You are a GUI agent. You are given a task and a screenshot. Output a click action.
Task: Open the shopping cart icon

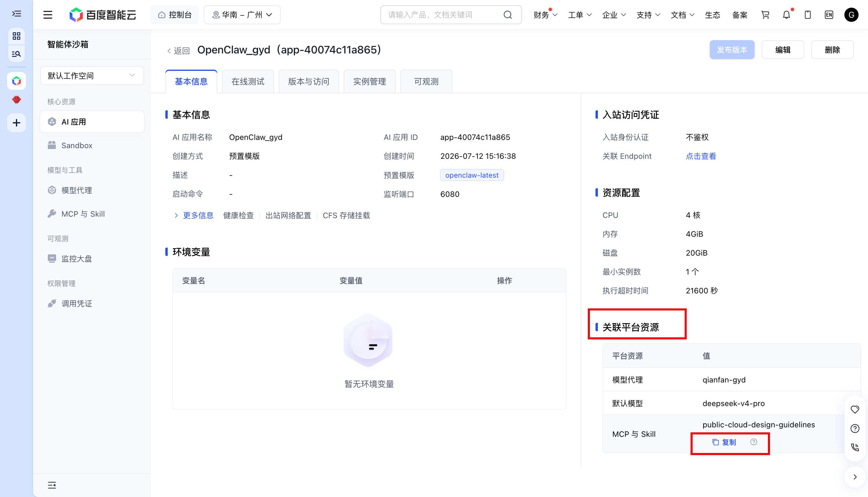coord(765,15)
